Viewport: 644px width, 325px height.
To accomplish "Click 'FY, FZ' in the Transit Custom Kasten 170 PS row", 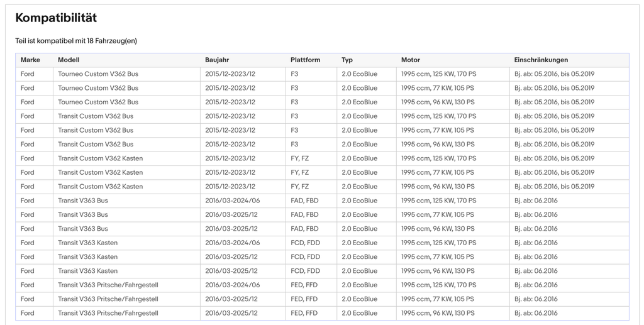I will click(x=299, y=158).
